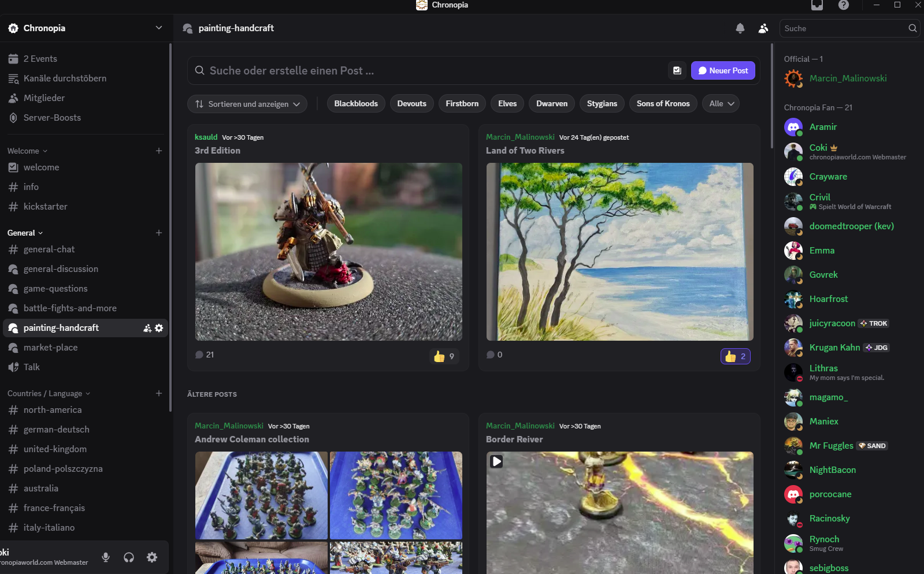Filter posts by Blackbloods tag
This screenshot has width=924, height=574.
356,104
